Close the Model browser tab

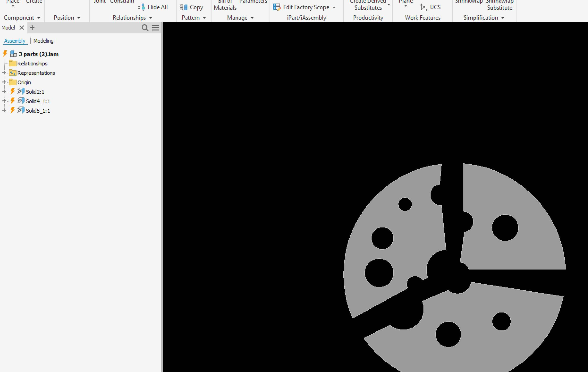pyautogui.click(x=22, y=28)
